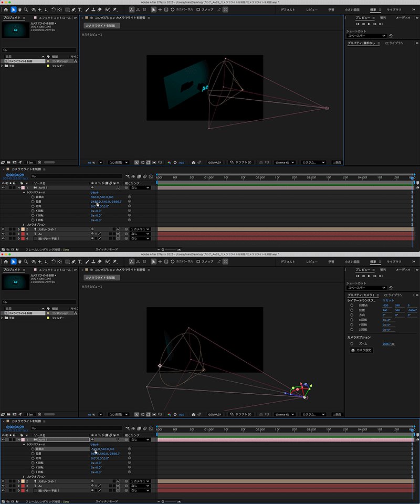
Task: Select the Hand tool in the upper toolbar
Action: 20,9
